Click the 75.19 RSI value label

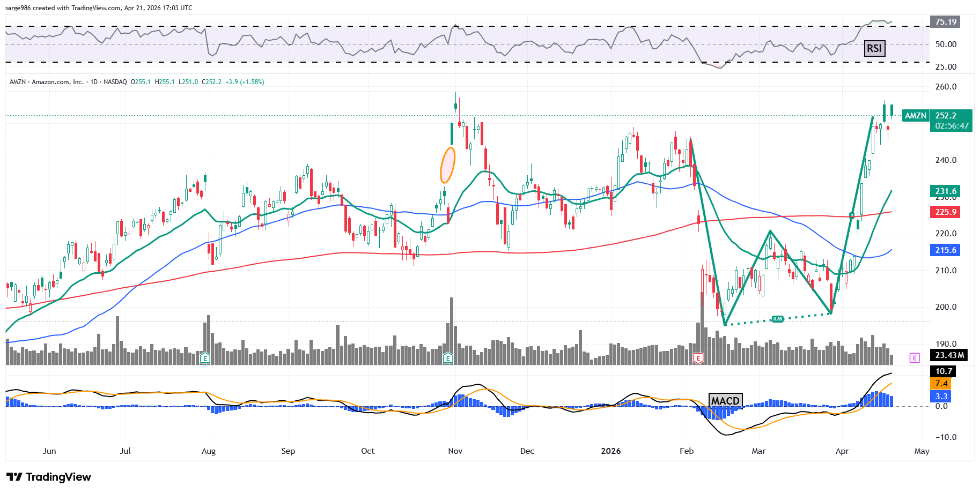pyautogui.click(x=946, y=22)
